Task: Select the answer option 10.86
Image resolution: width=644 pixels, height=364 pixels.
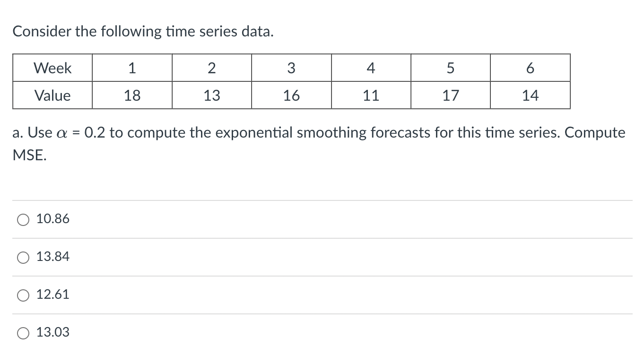Action: pos(52,218)
